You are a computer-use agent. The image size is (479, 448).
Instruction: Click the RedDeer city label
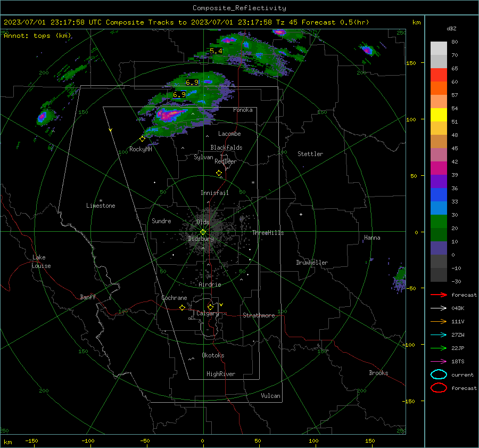coord(226,161)
